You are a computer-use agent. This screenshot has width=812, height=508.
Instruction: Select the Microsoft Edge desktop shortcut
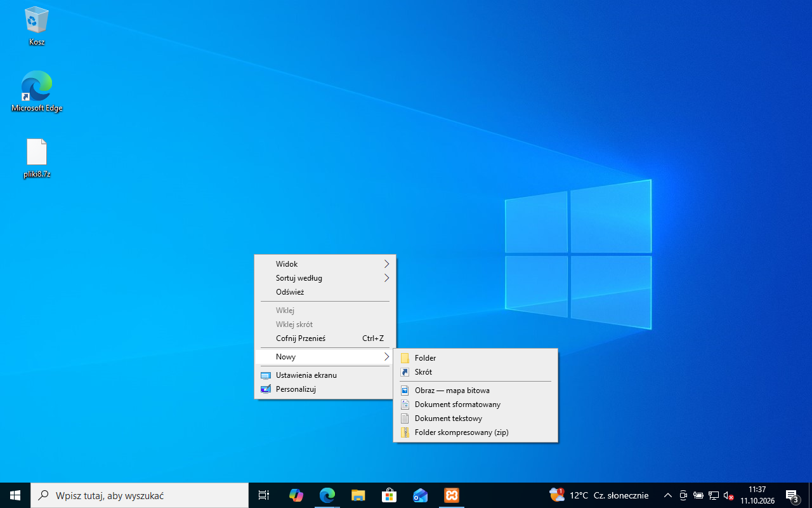coord(37,91)
